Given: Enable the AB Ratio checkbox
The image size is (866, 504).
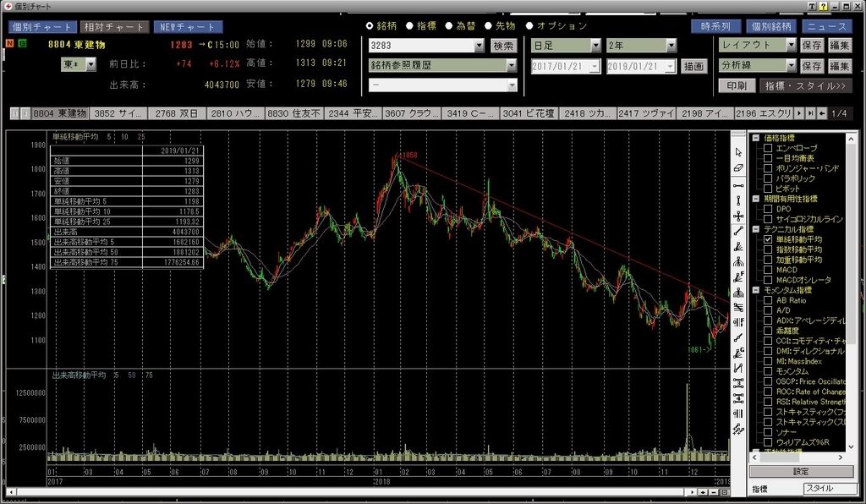Looking at the screenshot, I should (x=768, y=300).
